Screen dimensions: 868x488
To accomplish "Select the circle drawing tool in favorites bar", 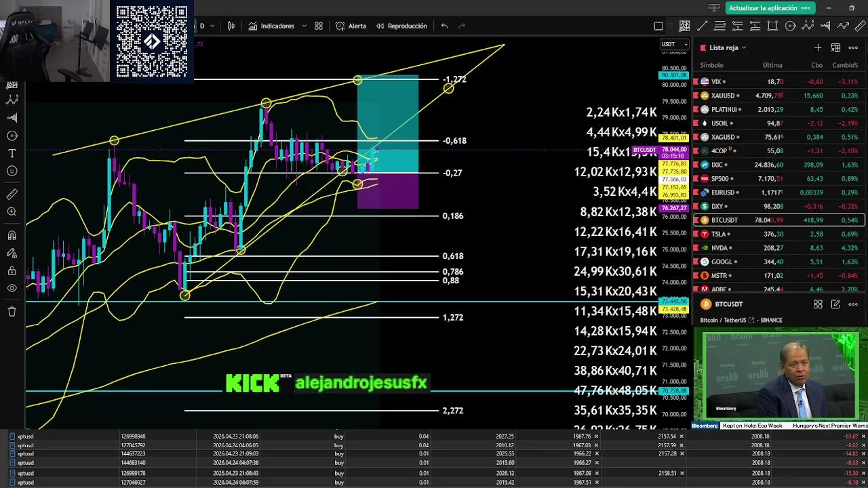I will coord(790,26).
